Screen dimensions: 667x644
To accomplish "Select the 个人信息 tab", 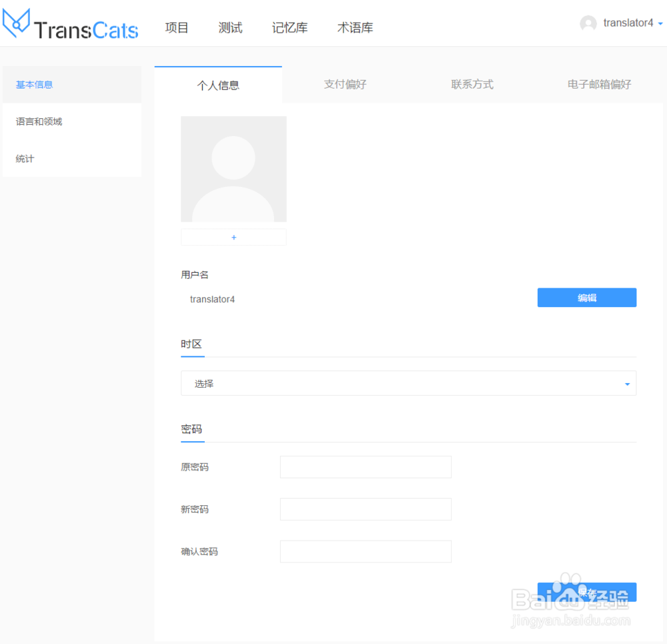I will point(217,84).
